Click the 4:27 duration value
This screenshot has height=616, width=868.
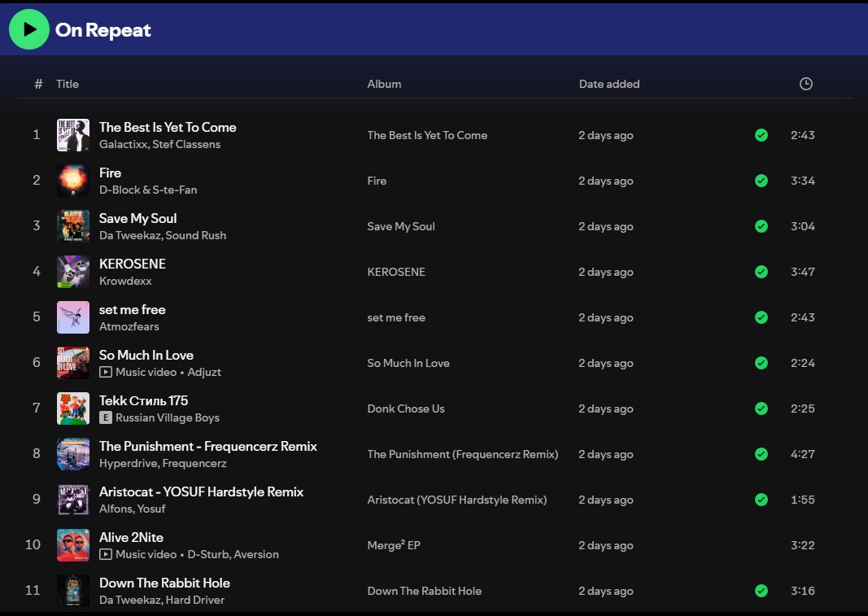pyautogui.click(x=802, y=454)
